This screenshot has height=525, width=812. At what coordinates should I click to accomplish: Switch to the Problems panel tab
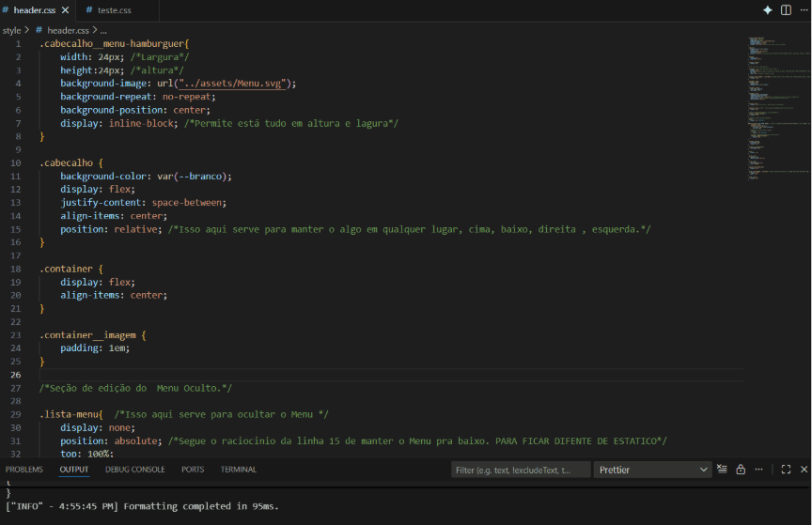tap(23, 470)
